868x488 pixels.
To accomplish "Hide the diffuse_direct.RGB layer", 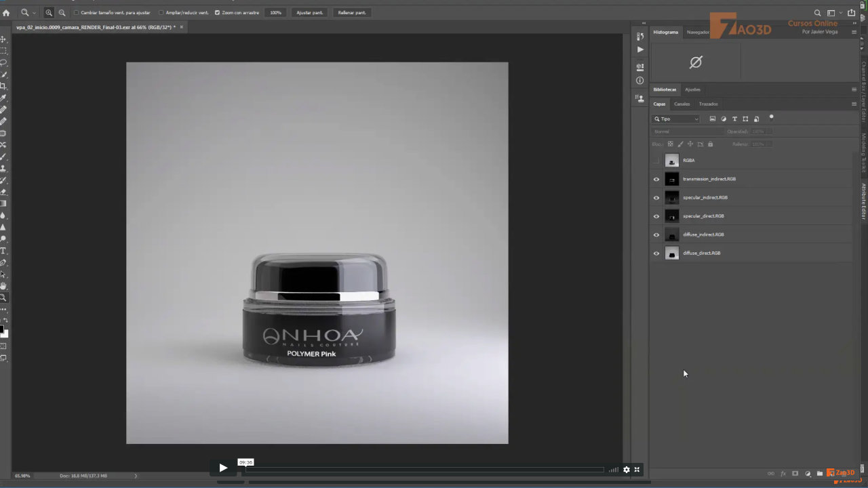I will [656, 253].
